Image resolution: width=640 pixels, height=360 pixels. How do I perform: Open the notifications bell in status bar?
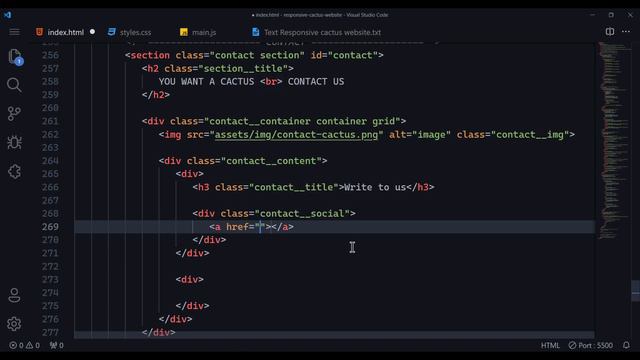pos(627,345)
